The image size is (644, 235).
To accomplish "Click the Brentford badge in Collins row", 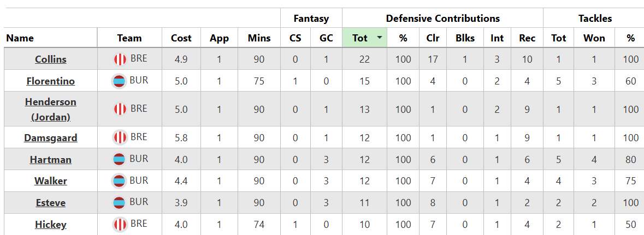I will 120,59.
